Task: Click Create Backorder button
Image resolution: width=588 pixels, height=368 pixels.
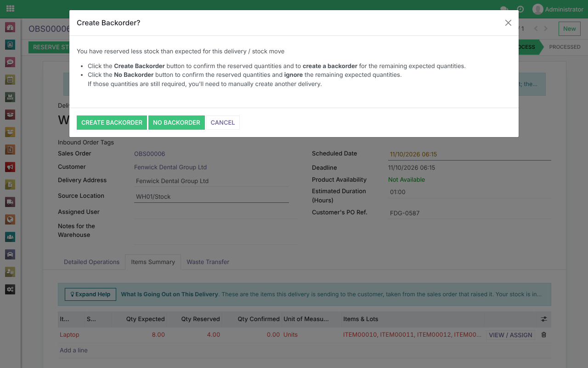Action: 112,122
